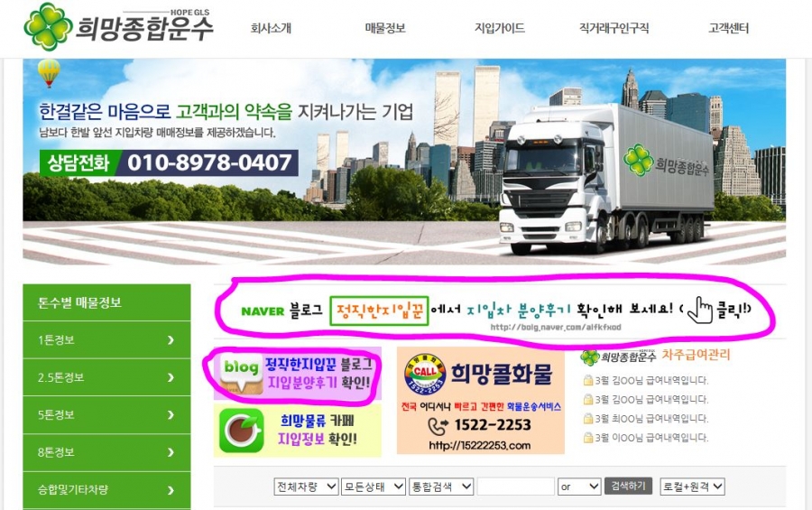Open the 모든상태 status dropdown
The height and width of the screenshot is (510, 812).
click(374, 487)
